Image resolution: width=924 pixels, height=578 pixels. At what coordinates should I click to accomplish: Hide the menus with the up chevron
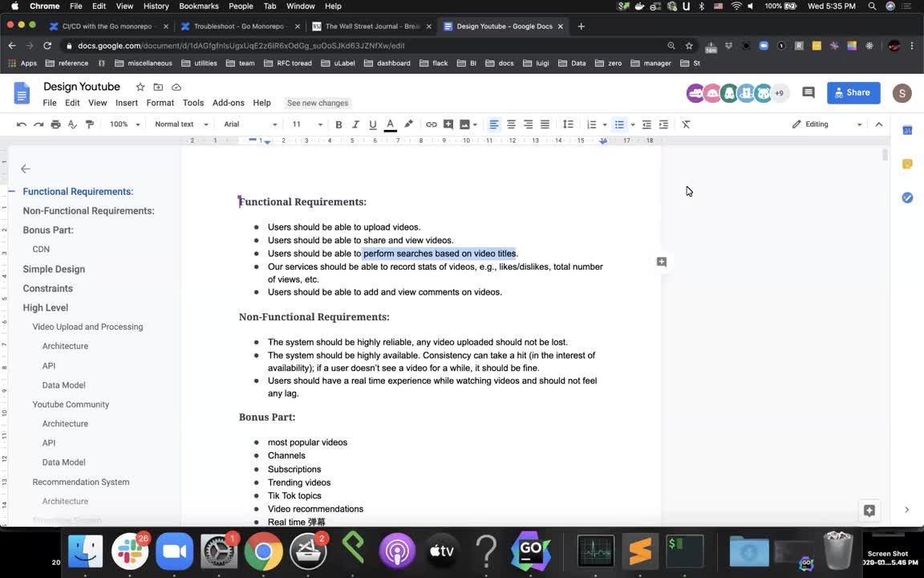click(878, 124)
